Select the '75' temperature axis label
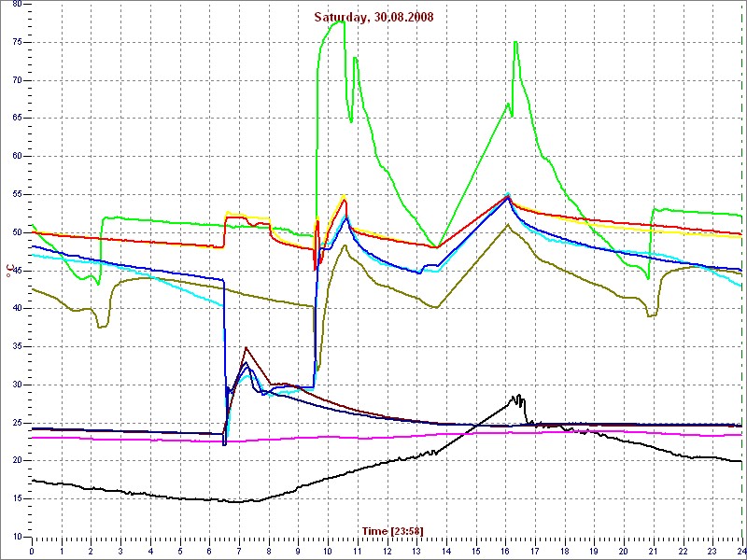 click(15, 42)
